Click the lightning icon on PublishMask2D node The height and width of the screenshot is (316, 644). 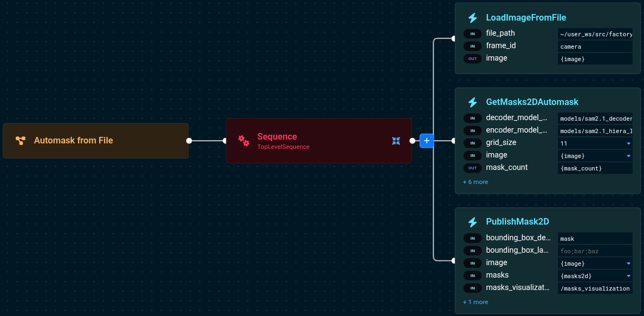click(x=472, y=222)
